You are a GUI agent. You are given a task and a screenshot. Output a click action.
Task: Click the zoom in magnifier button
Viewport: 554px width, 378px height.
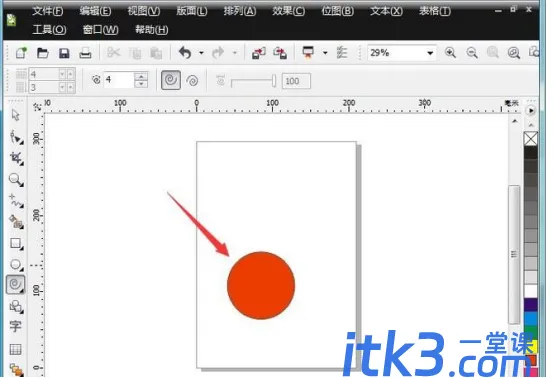pyautogui.click(x=450, y=53)
